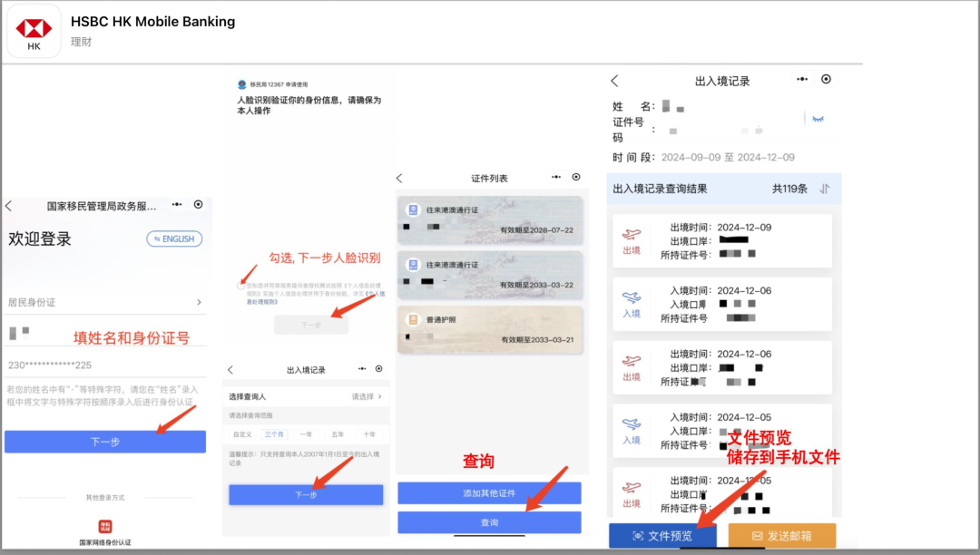This screenshot has width=980, height=555.
Task: Go back from the 出入境记录 results screen
Action: tap(614, 81)
